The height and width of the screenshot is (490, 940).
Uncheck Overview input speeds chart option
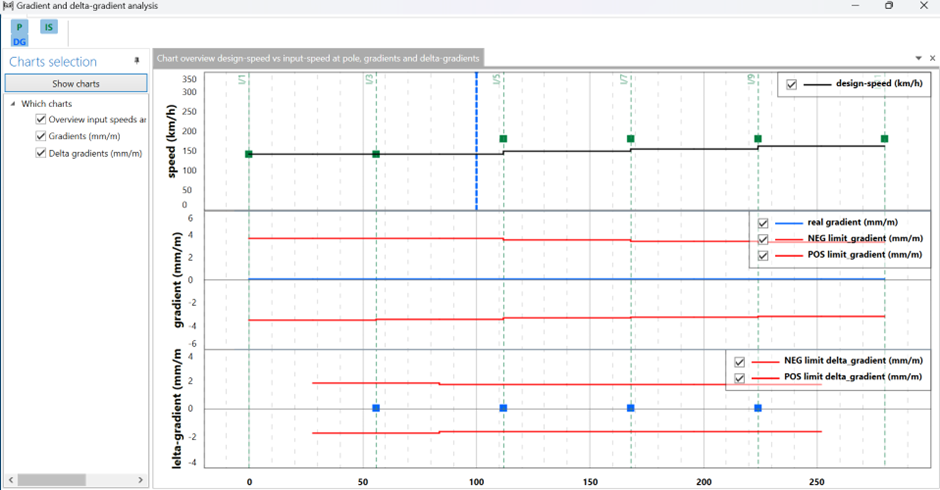pos(41,120)
